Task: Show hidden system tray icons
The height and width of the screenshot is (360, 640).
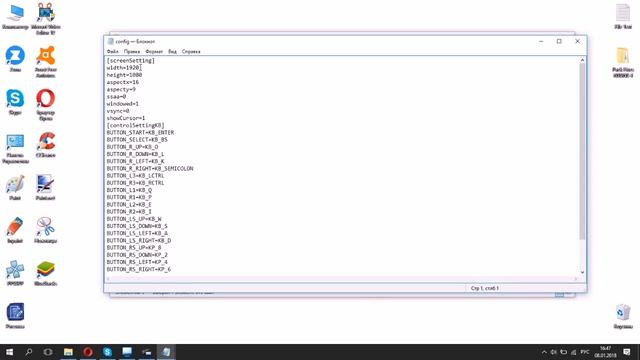Action: pyautogui.click(x=544, y=352)
